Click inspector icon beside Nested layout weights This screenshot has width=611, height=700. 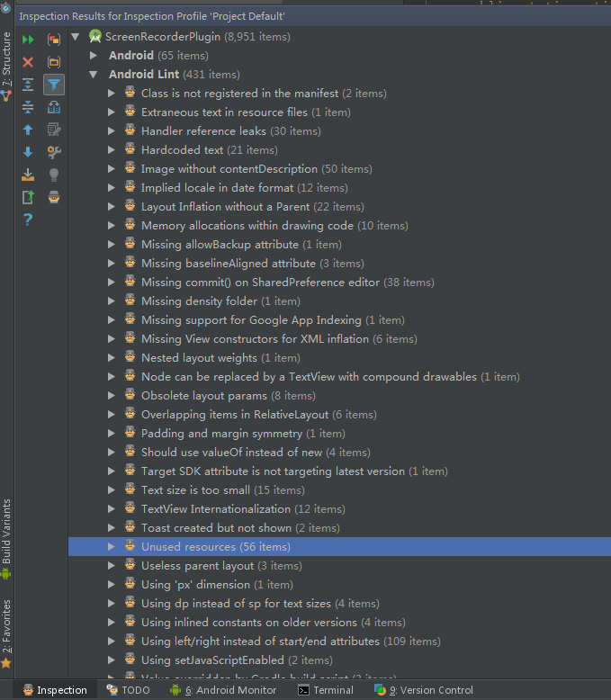pyautogui.click(x=130, y=356)
